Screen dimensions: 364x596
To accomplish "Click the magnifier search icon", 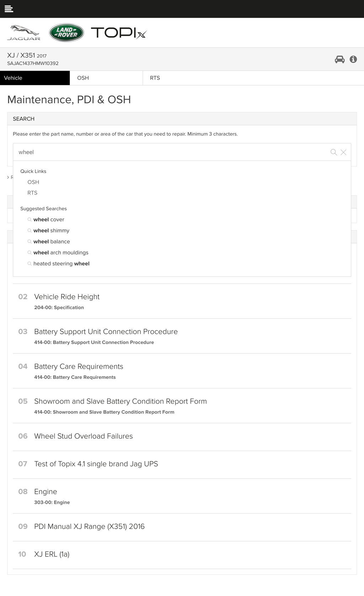I will tap(333, 152).
